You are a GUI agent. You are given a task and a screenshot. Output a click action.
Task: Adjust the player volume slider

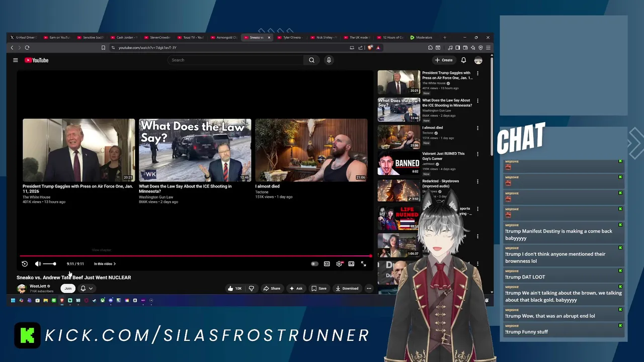[x=49, y=264]
